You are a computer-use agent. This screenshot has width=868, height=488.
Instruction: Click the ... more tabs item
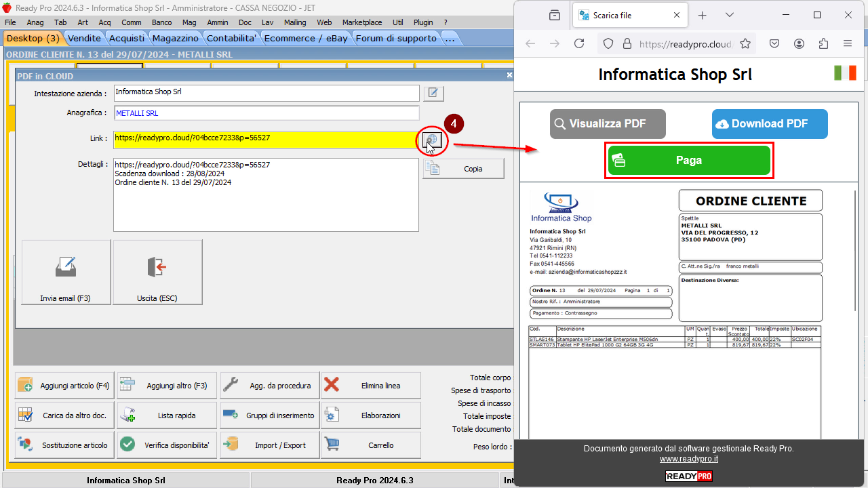point(450,38)
